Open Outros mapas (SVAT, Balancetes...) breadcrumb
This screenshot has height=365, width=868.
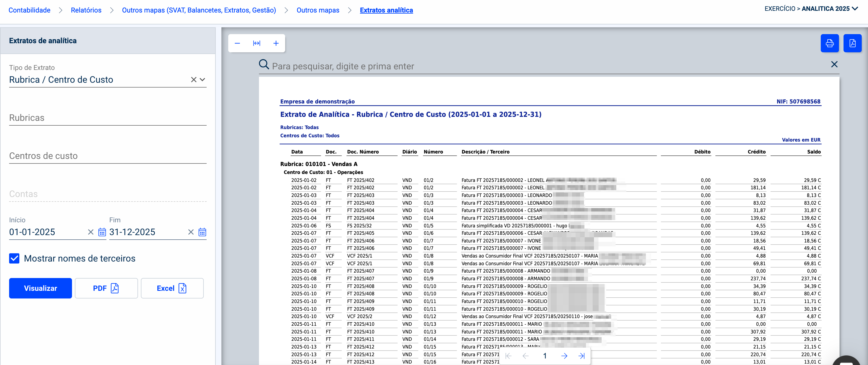pos(199,10)
